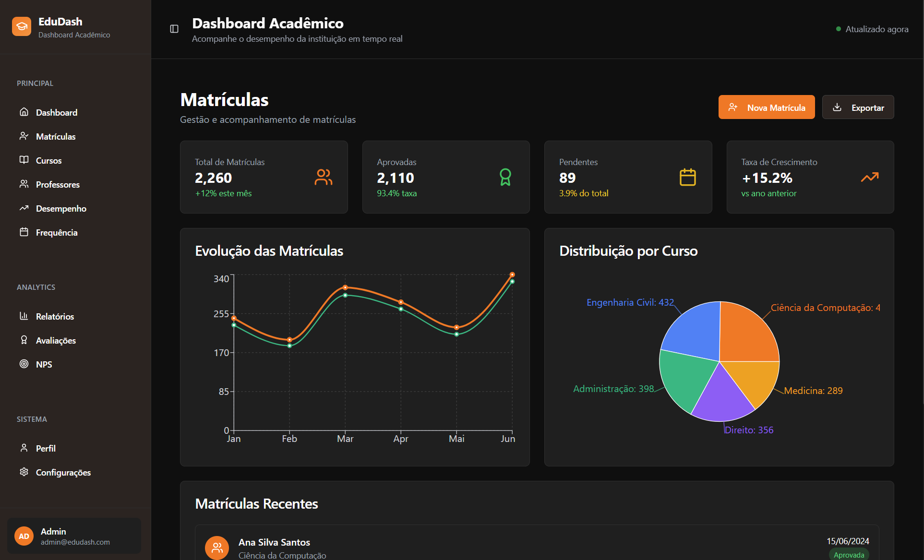This screenshot has height=560, width=924.
Task: Open the Frequência sidebar item
Action: tap(56, 232)
